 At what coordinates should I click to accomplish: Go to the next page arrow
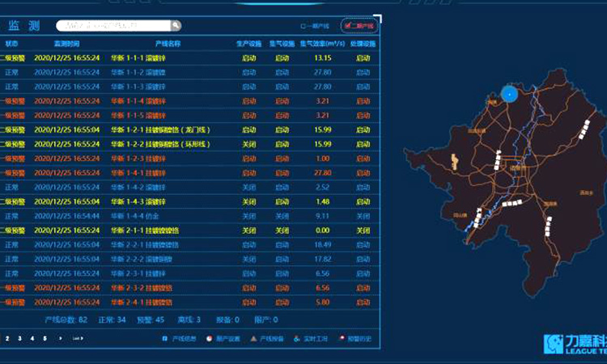pos(60,338)
